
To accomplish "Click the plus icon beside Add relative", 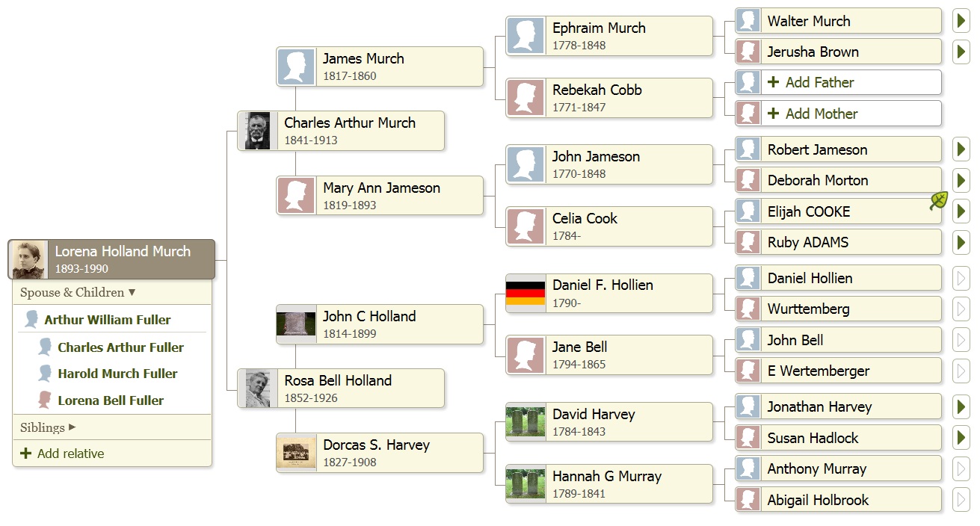I will click(x=26, y=454).
